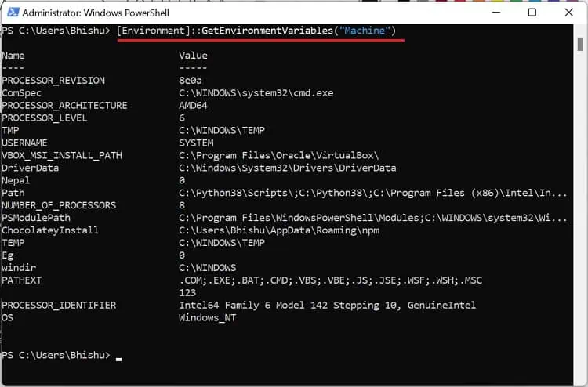Click the GetEnvironmentVariables command text

point(267,31)
